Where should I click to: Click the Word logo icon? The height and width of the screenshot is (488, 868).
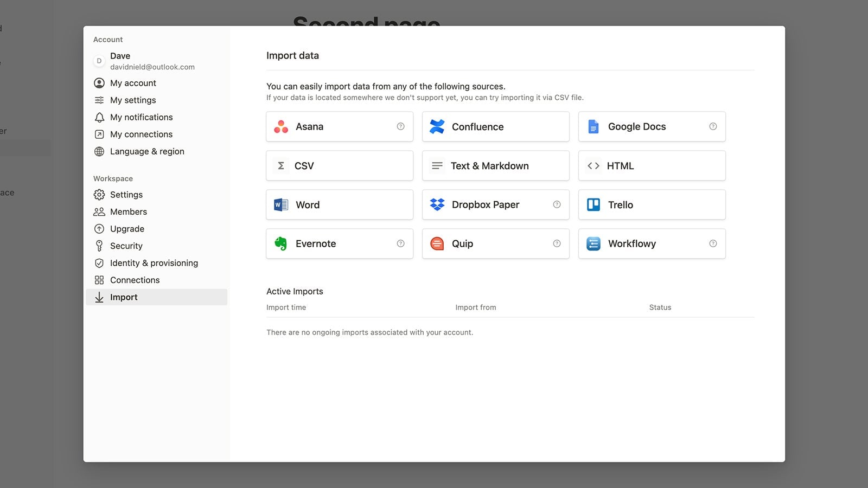click(x=281, y=205)
